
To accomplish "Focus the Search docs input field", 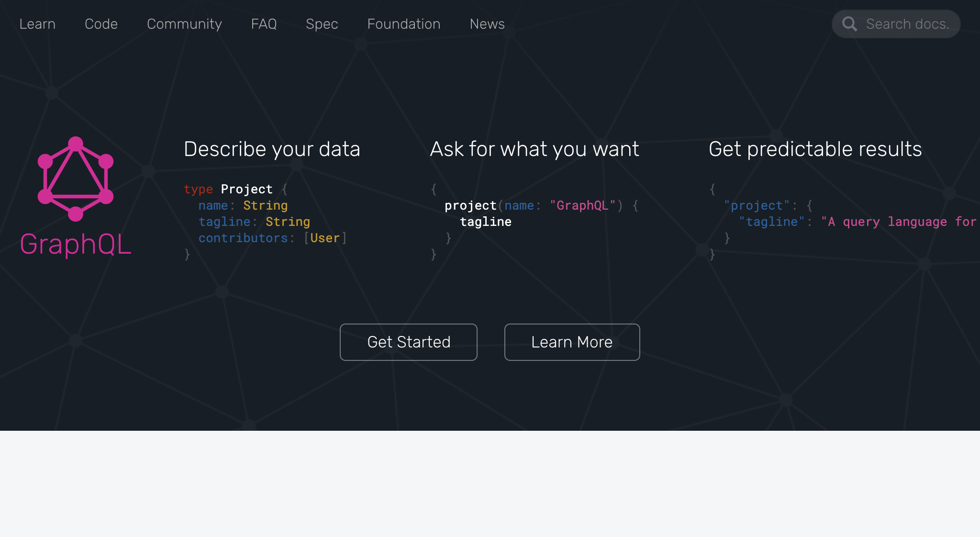I will click(x=907, y=24).
